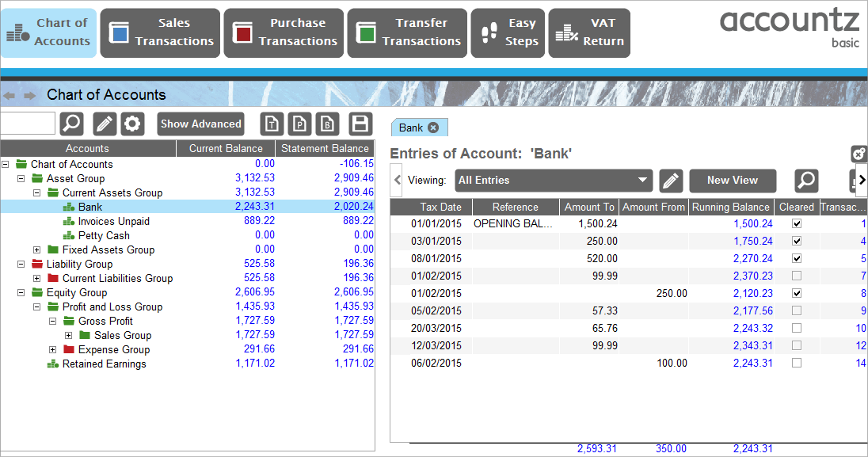
Task: Close the Bank tab with its X icon
Action: click(433, 128)
